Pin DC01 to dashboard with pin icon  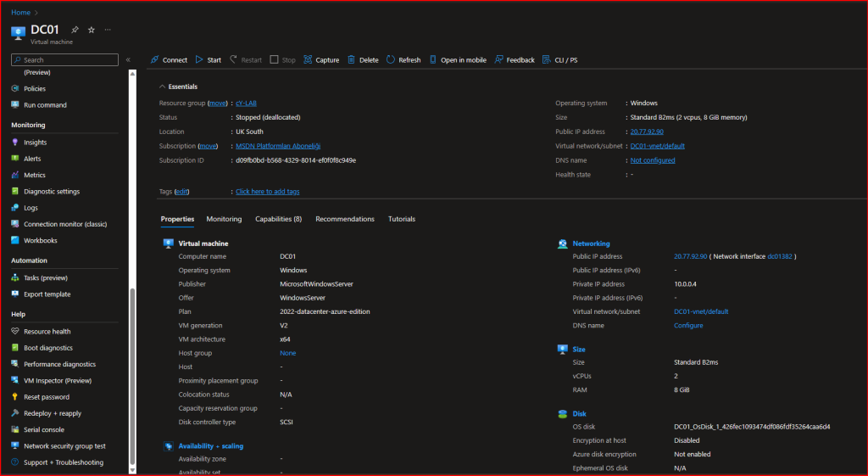(75, 30)
